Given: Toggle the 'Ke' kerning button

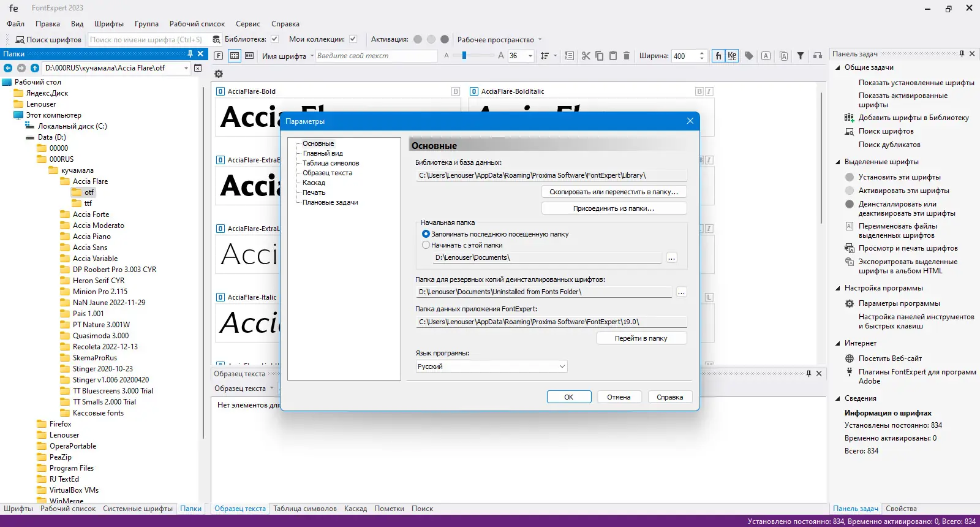Looking at the screenshot, I should click(732, 56).
